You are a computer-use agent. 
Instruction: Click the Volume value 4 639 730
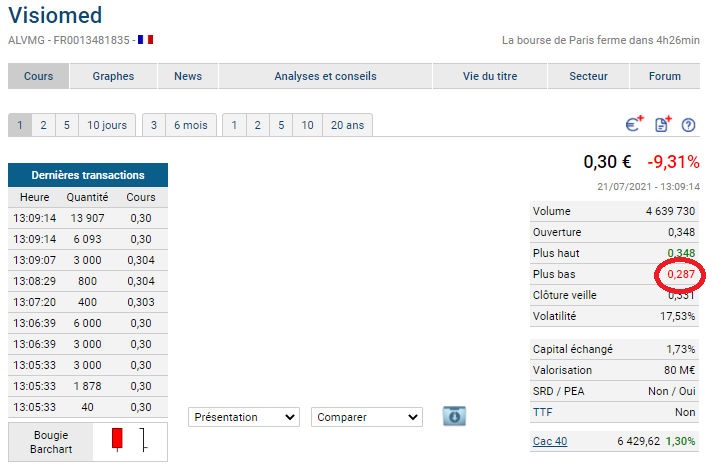670,211
